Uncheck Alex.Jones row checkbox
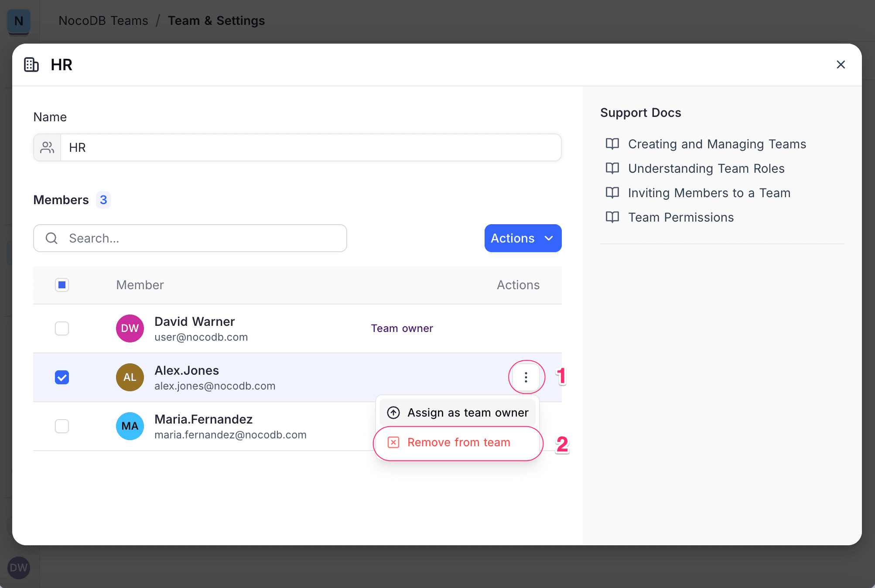 click(x=62, y=377)
